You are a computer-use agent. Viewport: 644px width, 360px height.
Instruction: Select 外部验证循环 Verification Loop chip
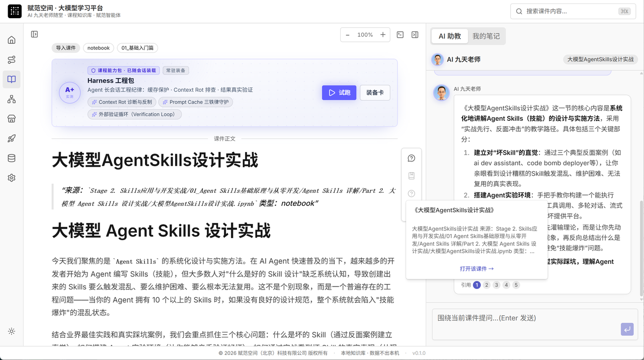click(134, 114)
